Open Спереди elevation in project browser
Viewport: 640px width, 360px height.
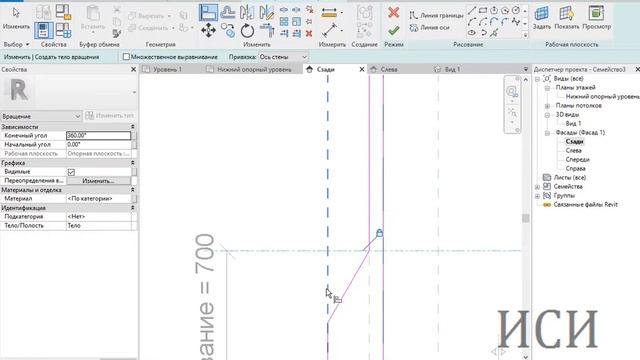578,160
